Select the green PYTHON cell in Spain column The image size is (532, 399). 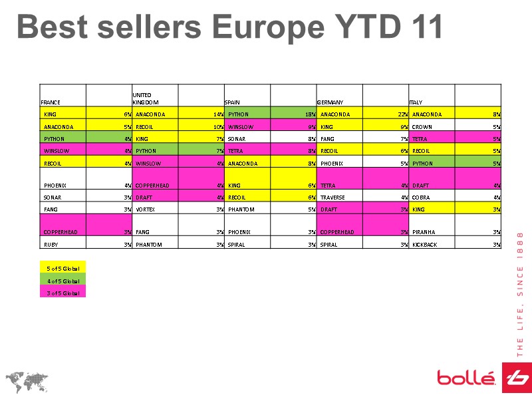pyautogui.click(x=247, y=114)
